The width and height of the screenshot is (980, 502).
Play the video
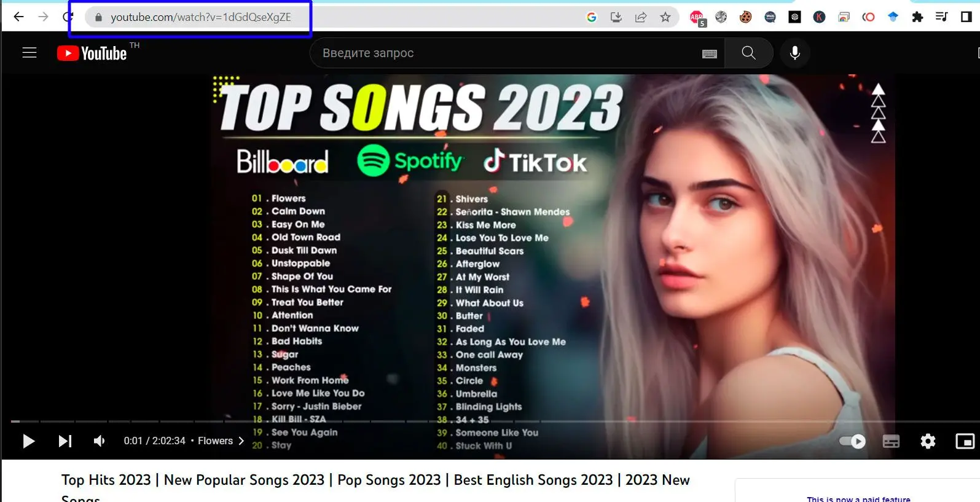[x=28, y=441]
